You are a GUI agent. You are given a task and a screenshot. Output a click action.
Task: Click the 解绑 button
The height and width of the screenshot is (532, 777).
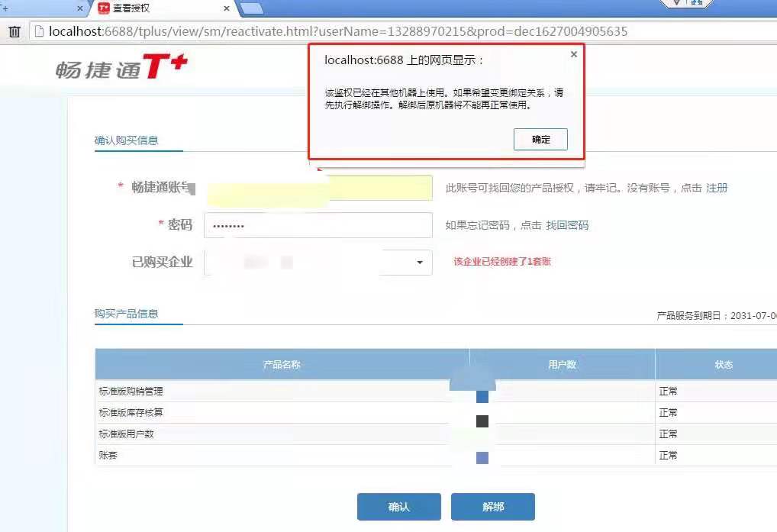[493, 507]
